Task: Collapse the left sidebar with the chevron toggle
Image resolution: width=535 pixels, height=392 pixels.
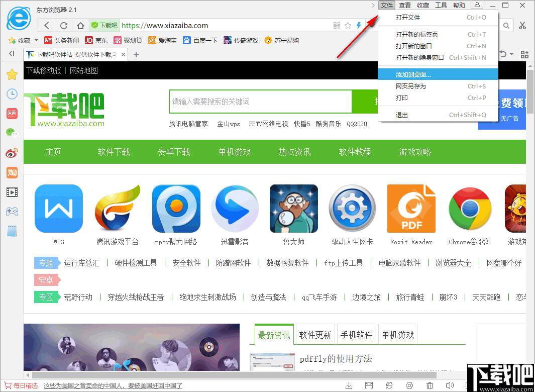Action: (11, 54)
